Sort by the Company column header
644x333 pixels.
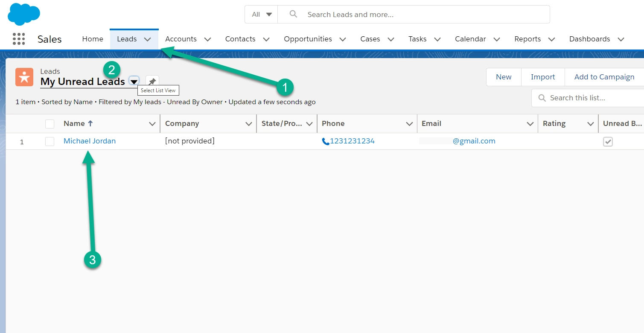coord(182,123)
